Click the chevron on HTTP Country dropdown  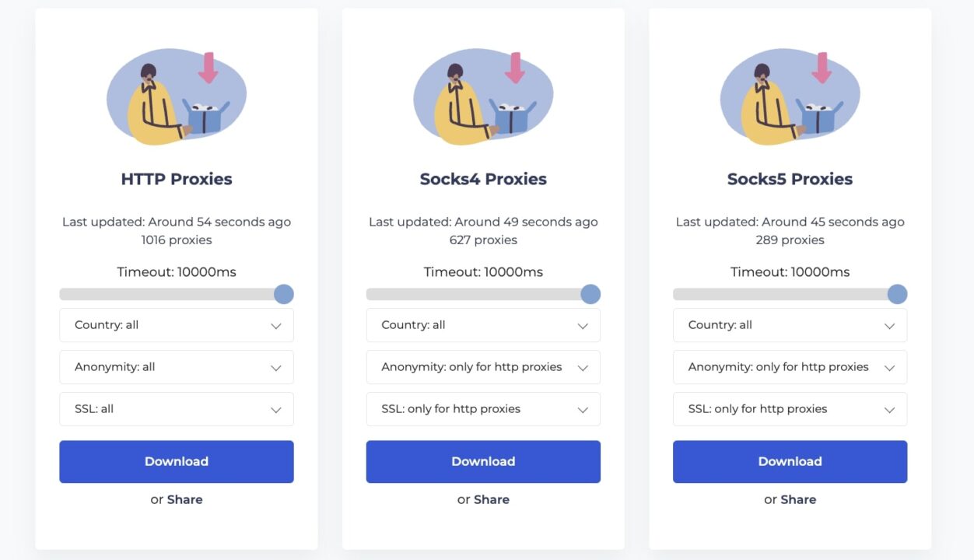tap(275, 325)
